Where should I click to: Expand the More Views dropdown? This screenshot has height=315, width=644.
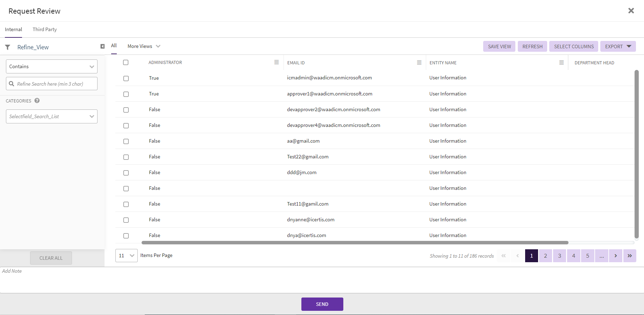[x=144, y=46]
